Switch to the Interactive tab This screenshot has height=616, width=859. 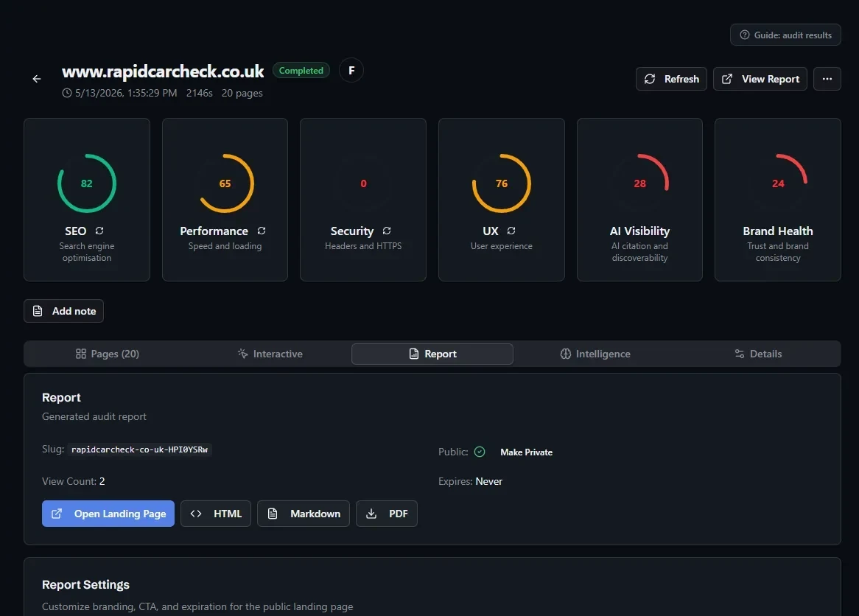pos(270,354)
